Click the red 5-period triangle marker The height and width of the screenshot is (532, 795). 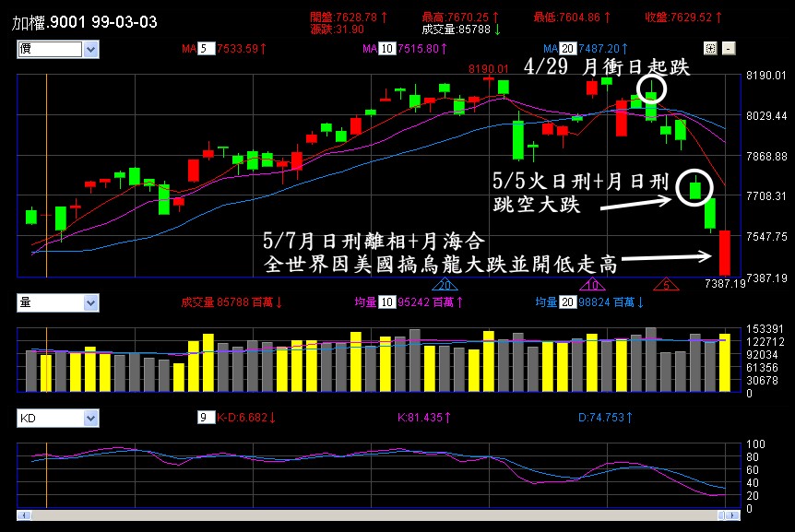[x=665, y=286]
